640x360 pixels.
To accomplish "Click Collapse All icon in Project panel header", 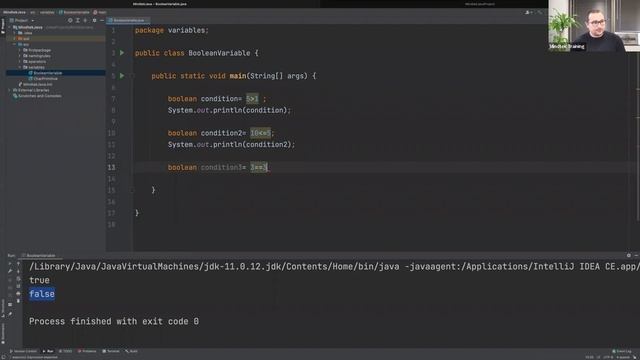I will (85, 20).
